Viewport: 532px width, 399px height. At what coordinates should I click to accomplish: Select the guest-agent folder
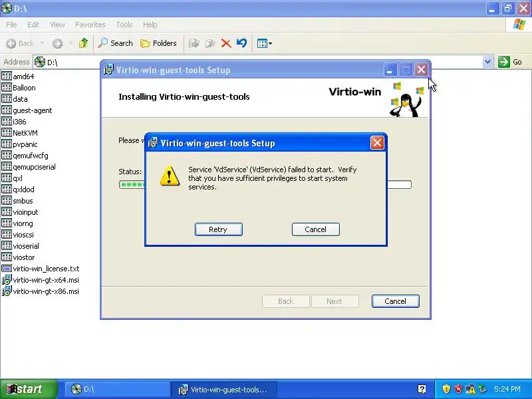pyautogui.click(x=27, y=110)
